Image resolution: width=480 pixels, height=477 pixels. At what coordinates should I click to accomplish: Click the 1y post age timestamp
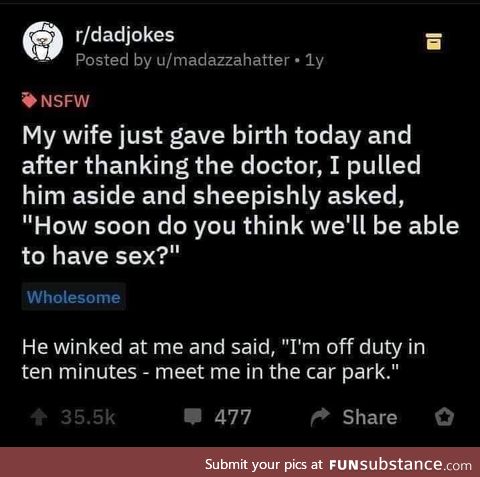tap(314, 61)
